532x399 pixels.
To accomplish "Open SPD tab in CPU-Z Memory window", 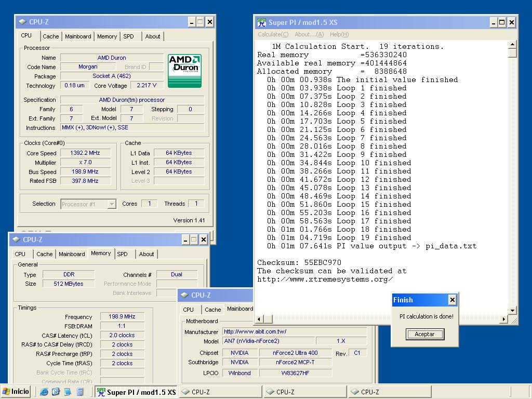I will 123,254.
